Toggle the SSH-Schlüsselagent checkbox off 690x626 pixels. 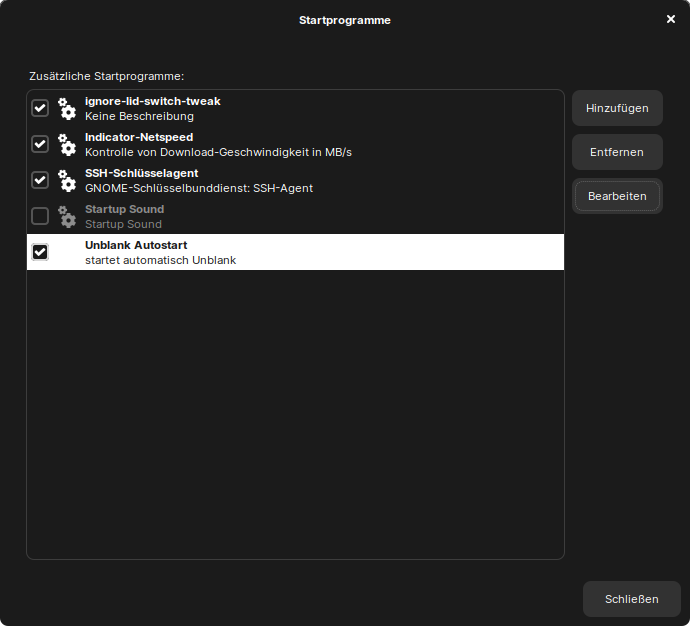coord(40,180)
